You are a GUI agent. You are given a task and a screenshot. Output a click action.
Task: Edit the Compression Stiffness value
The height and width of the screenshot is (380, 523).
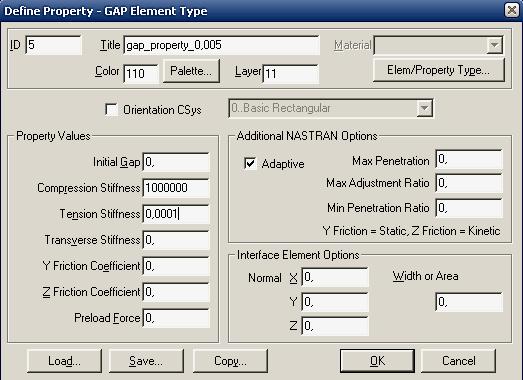(x=176, y=188)
